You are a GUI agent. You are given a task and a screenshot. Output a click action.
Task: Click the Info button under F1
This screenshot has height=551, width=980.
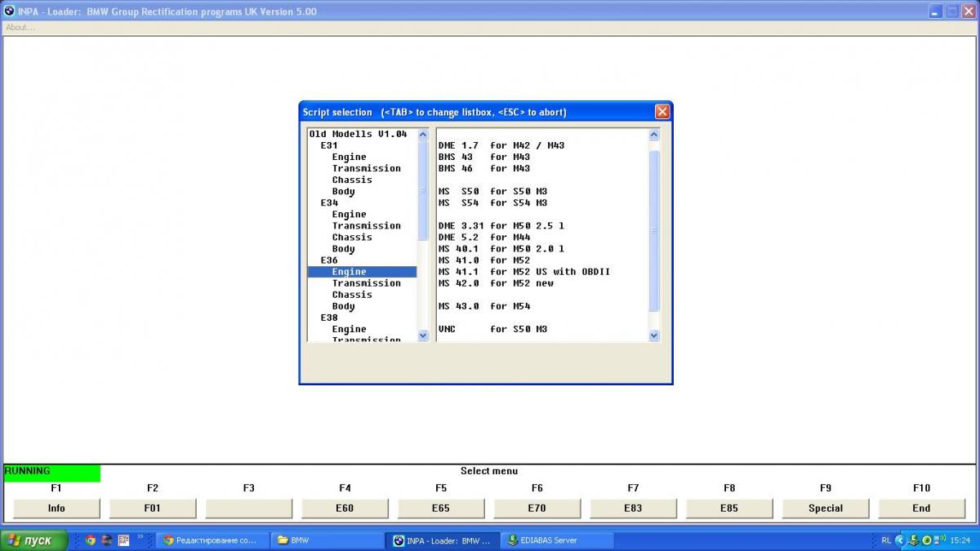56,508
